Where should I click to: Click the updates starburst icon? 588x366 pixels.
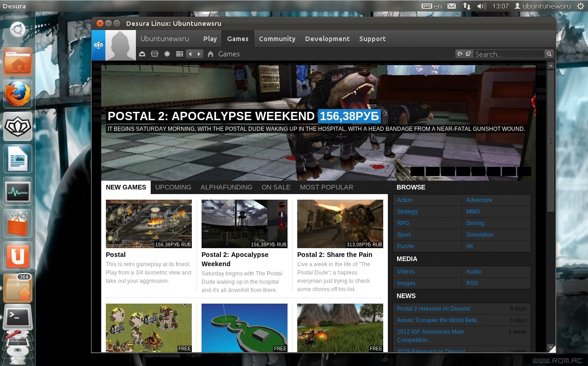[167, 54]
